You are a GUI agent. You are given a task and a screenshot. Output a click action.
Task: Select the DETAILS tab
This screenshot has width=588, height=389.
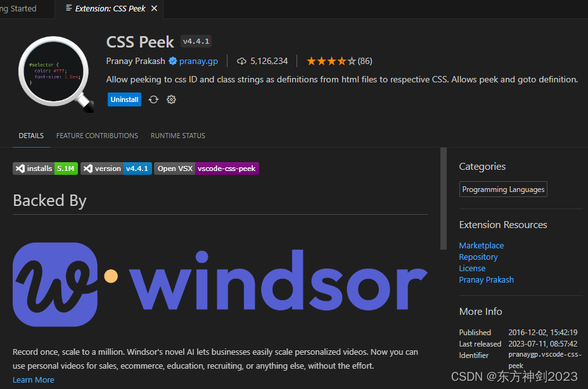[31, 136]
